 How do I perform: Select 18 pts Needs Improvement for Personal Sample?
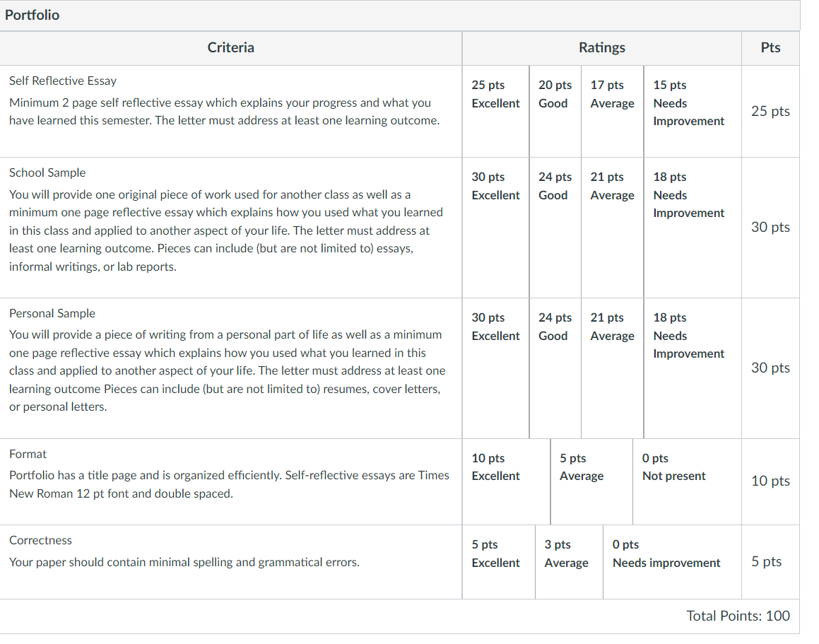pyautogui.click(x=693, y=368)
